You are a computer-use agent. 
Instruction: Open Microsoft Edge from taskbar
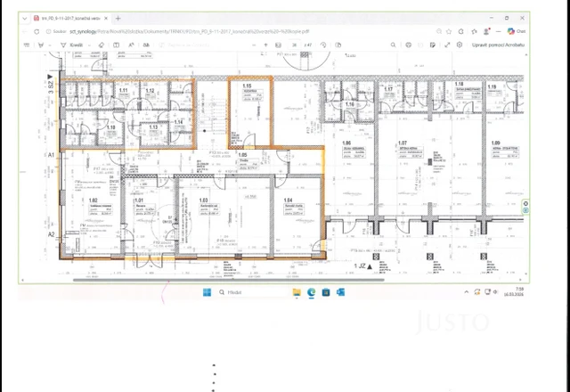click(x=312, y=292)
